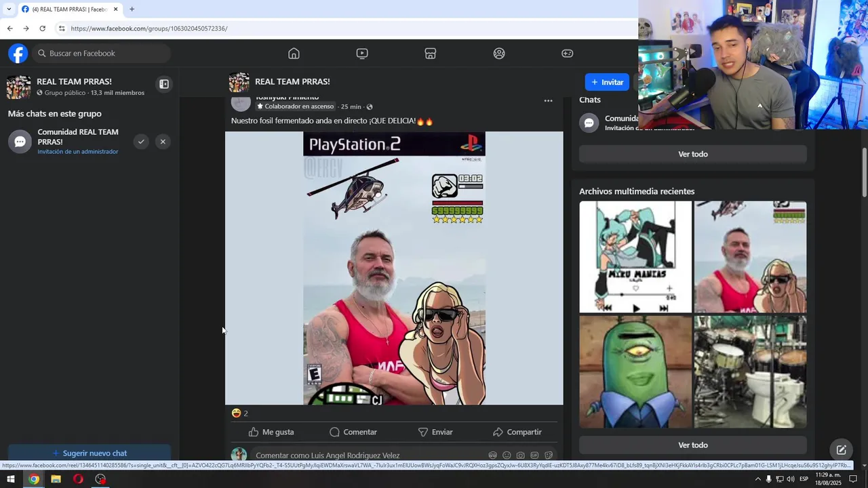Click Ver todo under Archivos multimedia recientes
This screenshot has width=868, height=488.
pyautogui.click(x=693, y=445)
